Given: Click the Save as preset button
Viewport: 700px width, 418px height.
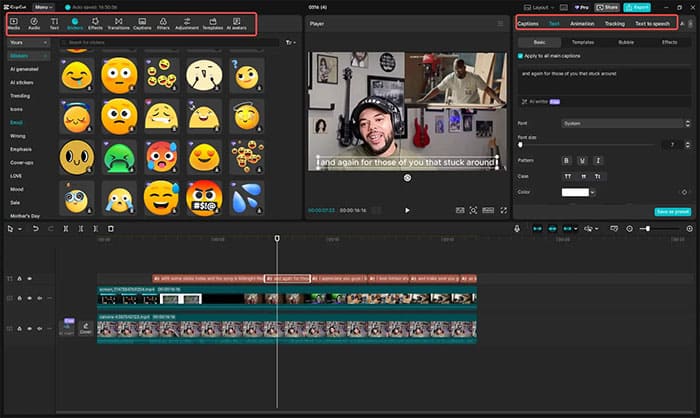Looking at the screenshot, I should click(x=673, y=212).
